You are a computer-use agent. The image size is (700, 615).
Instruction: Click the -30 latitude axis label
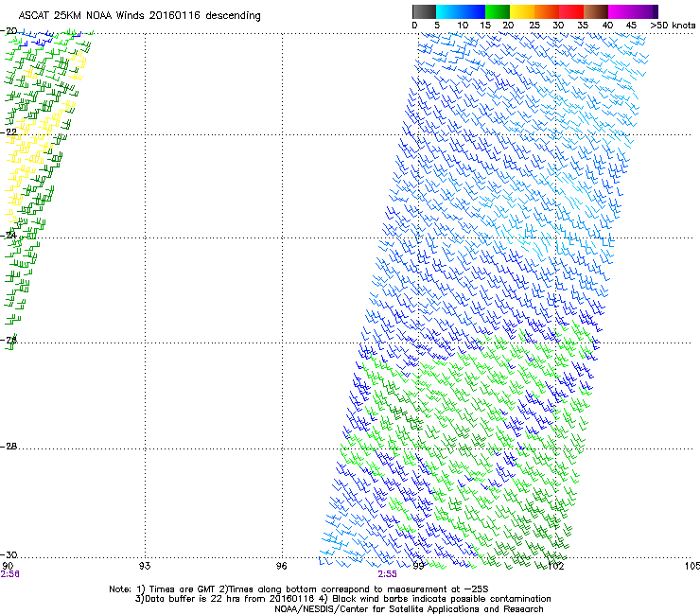(9, 554)
